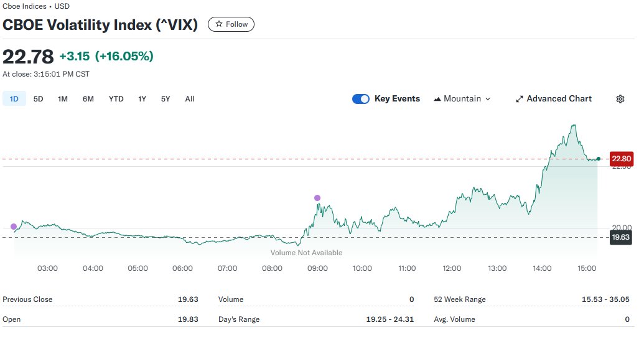The width and height of the screenshot is (644, 338).
Task: Select the YTD time range tab
Action: point(116,99)
